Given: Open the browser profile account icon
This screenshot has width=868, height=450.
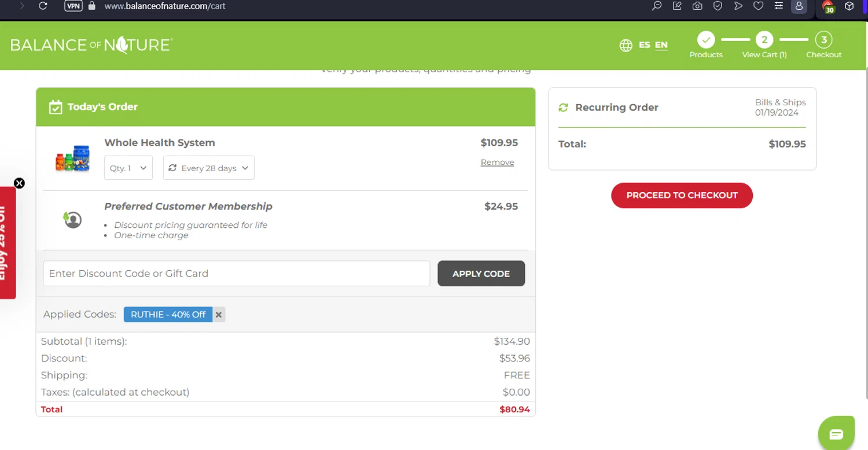Looking at the screenshot, I should (799, 6).
